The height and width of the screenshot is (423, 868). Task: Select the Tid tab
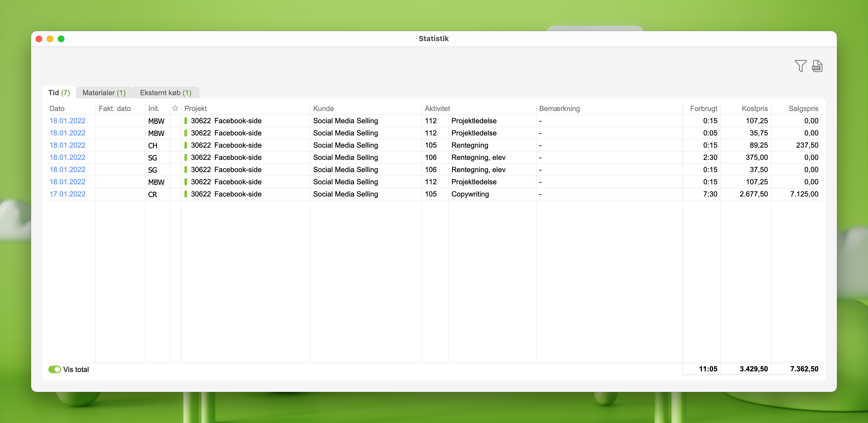coord(59,93)
